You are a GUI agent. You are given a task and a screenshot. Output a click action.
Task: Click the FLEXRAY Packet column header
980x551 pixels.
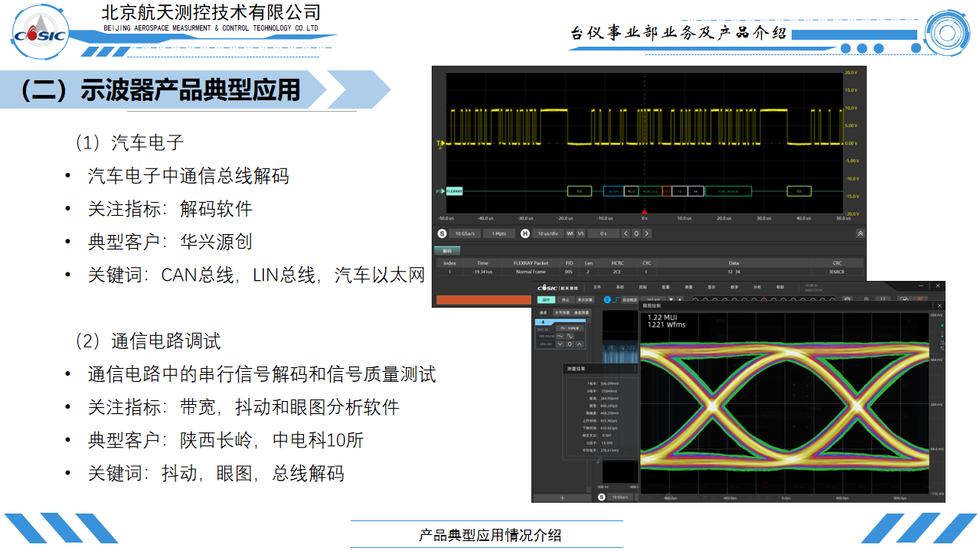531,263
